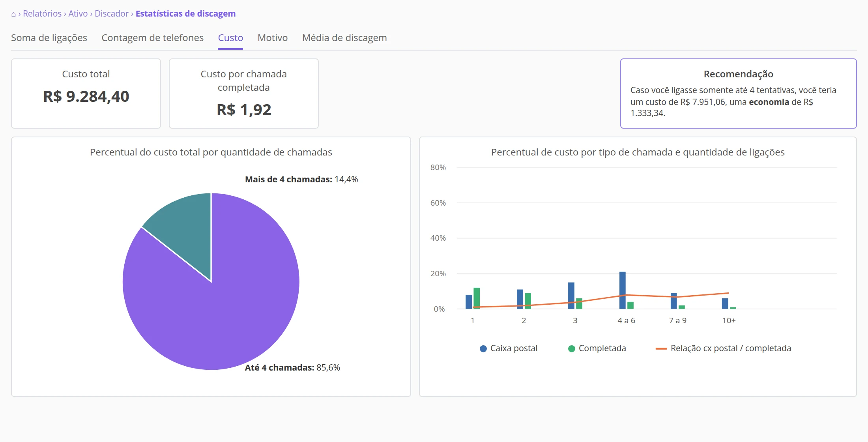Switch to Motivo tab

273,38
